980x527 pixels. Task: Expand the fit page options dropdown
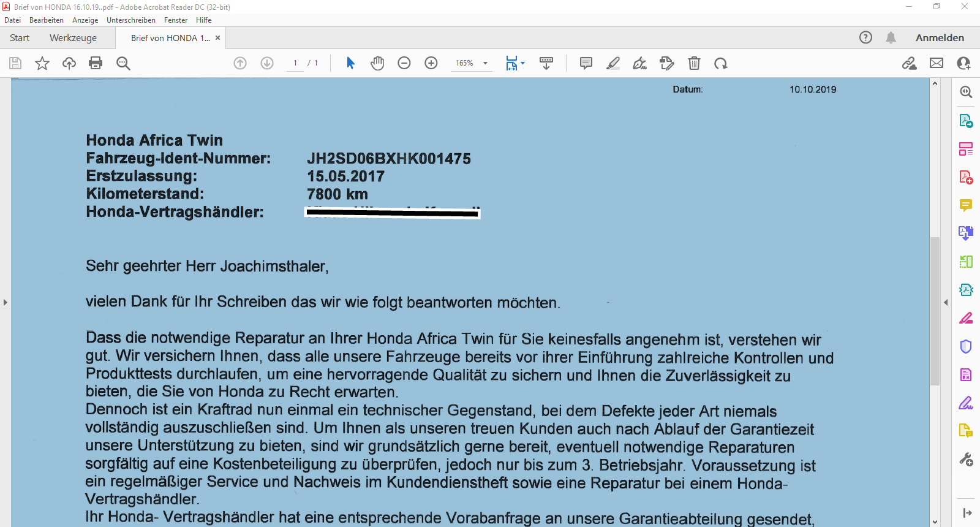(522, 63)
